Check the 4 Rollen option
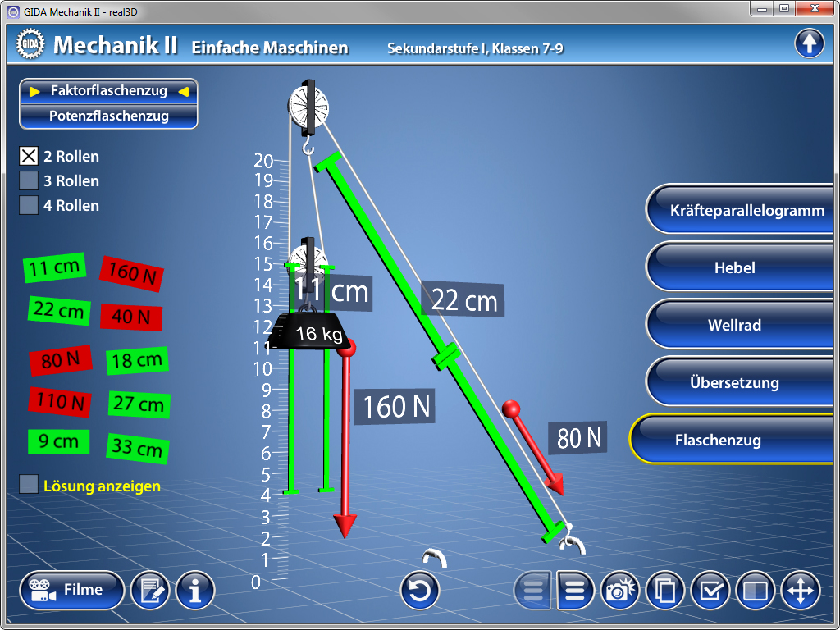Viewport: 840px width, 630px height. pos(29,205)
